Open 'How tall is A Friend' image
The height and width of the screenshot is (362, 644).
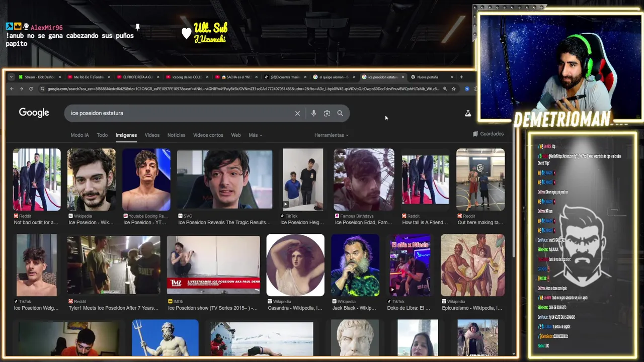425,179
